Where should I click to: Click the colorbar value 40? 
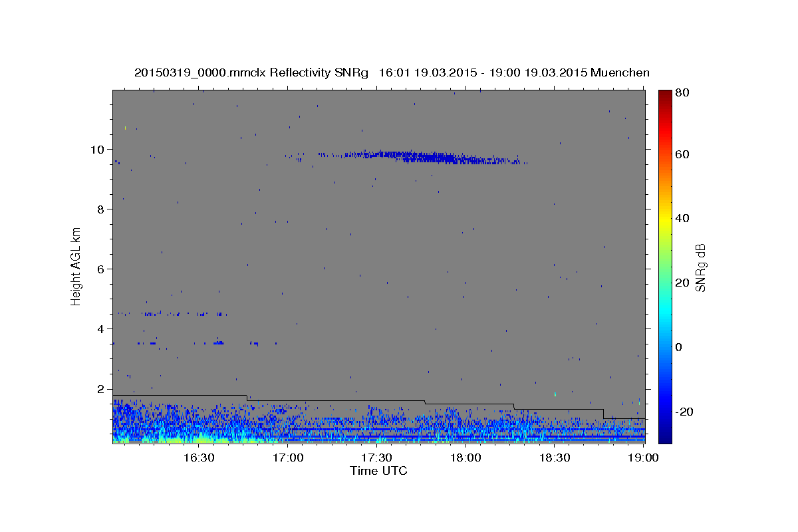pyautogui.click(x=682, y=218)
